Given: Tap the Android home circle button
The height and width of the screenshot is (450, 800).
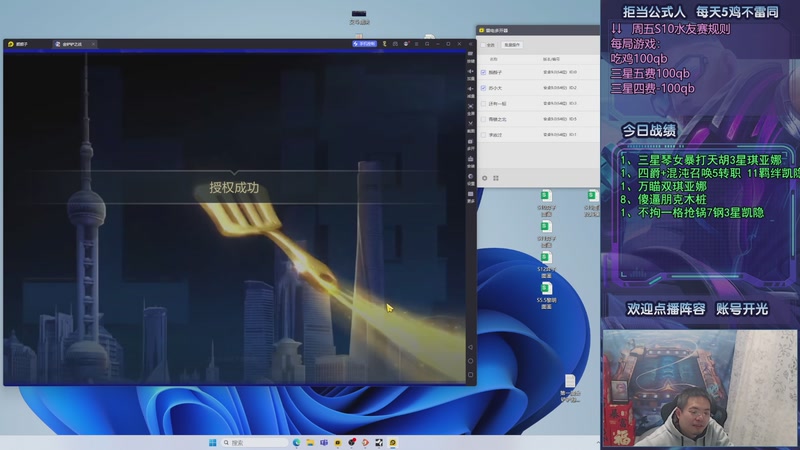Looking at the screenshot, I should 470,361.
